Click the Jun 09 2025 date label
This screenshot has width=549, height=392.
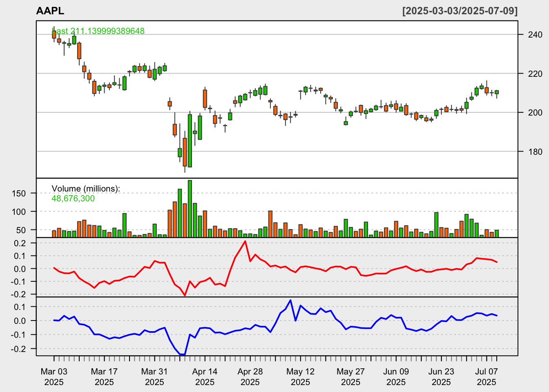[396, 377]
